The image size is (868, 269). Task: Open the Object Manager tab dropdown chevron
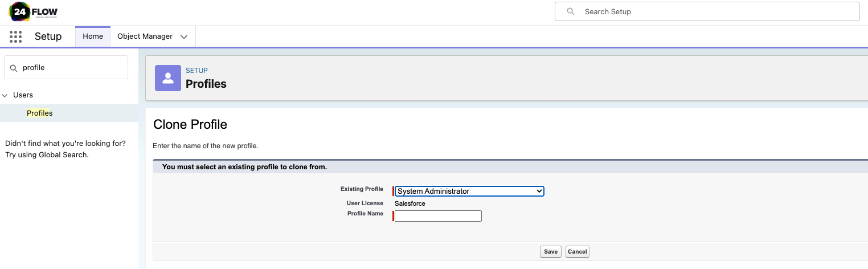point(184,36)
